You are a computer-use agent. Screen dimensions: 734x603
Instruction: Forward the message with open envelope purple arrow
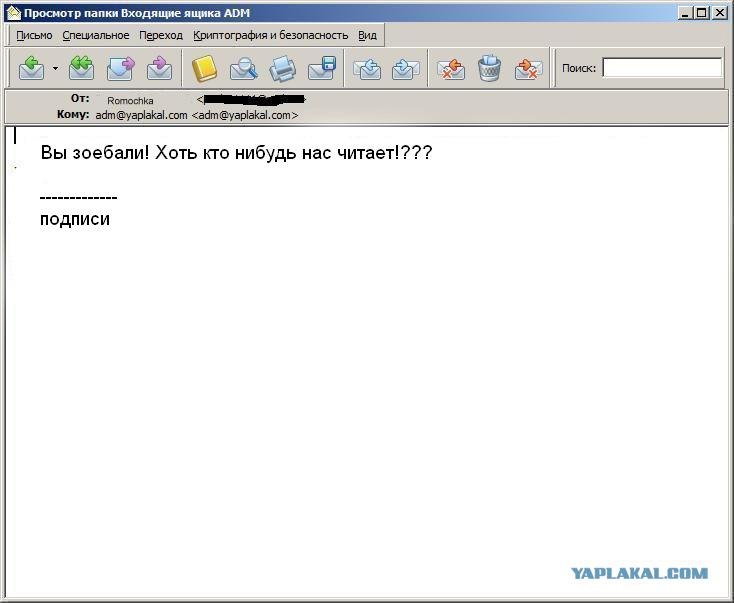121,68
